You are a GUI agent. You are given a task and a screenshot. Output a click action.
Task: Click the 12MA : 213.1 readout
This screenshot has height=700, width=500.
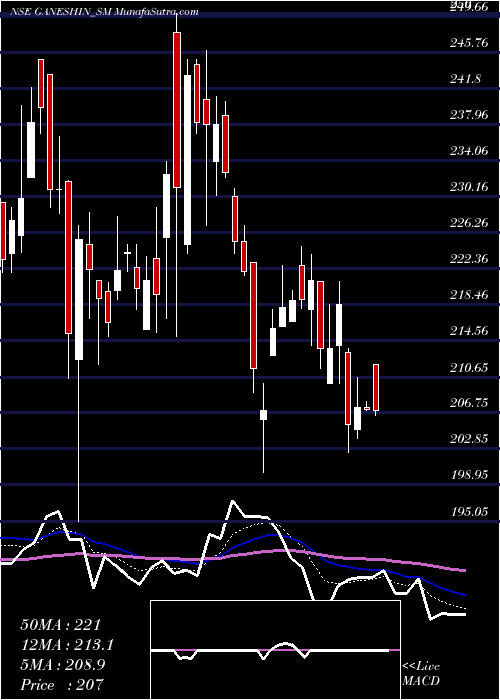pyautogui.click(x=67, y=645)
